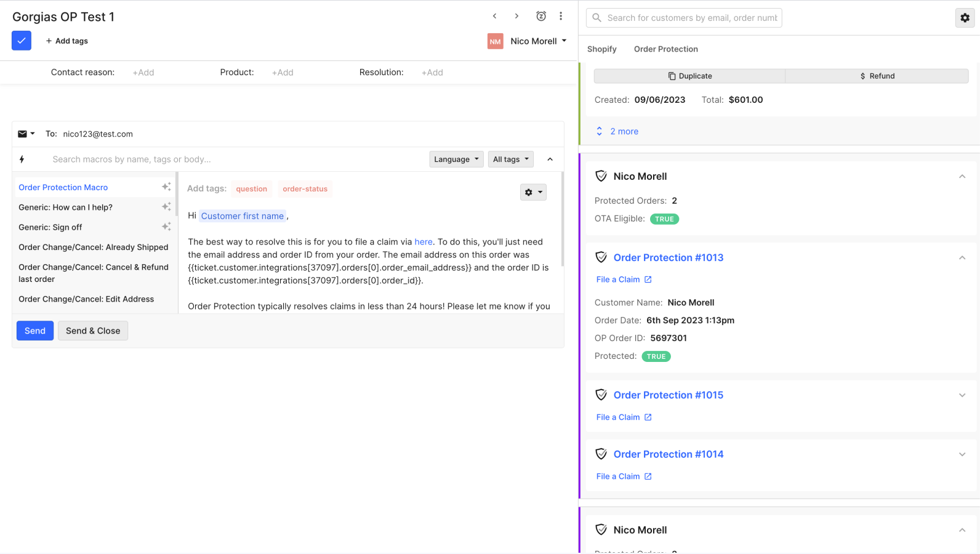Snooze ticket with the clock icon
The width and height of the screenshot is (980, 554).
[541, 16]
